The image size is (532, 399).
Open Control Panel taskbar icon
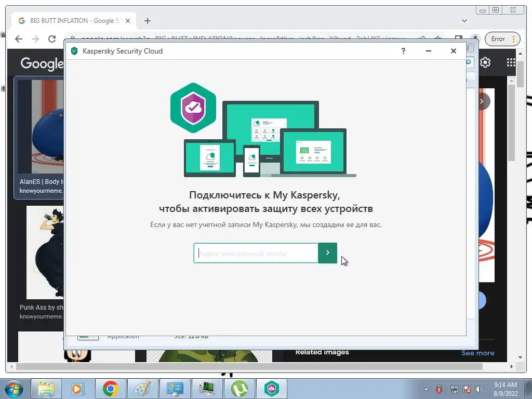(175, 389)
